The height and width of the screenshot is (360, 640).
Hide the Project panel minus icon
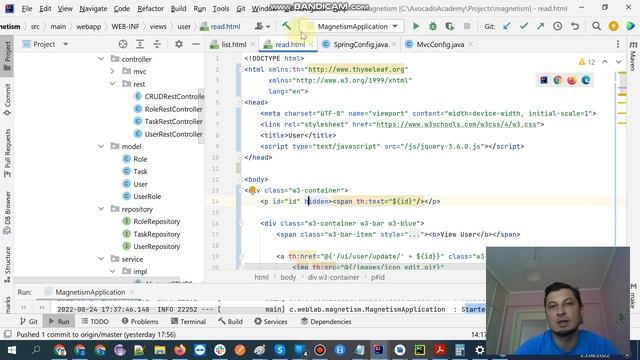click(x=196, y=44)
